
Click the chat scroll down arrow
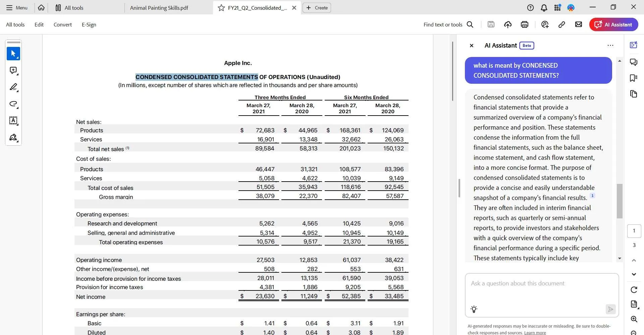tap(620, 258)
